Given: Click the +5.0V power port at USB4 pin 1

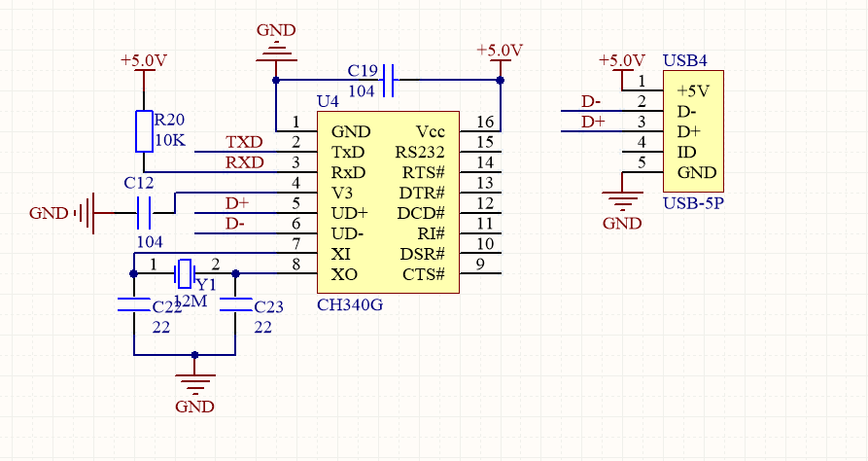Looking at the screenshot, I should click(x=622, y=70).
